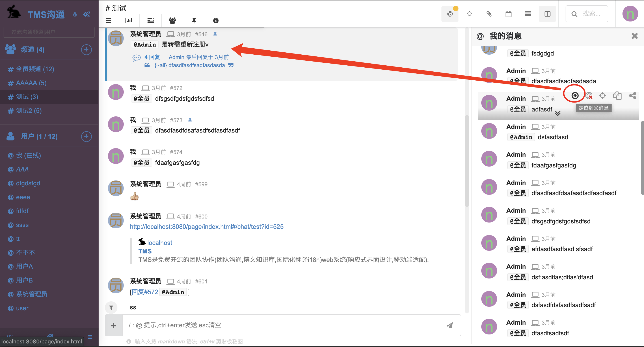Toggle pin on message #573
This screenshot has width=644, height=347.
[190, 120]
